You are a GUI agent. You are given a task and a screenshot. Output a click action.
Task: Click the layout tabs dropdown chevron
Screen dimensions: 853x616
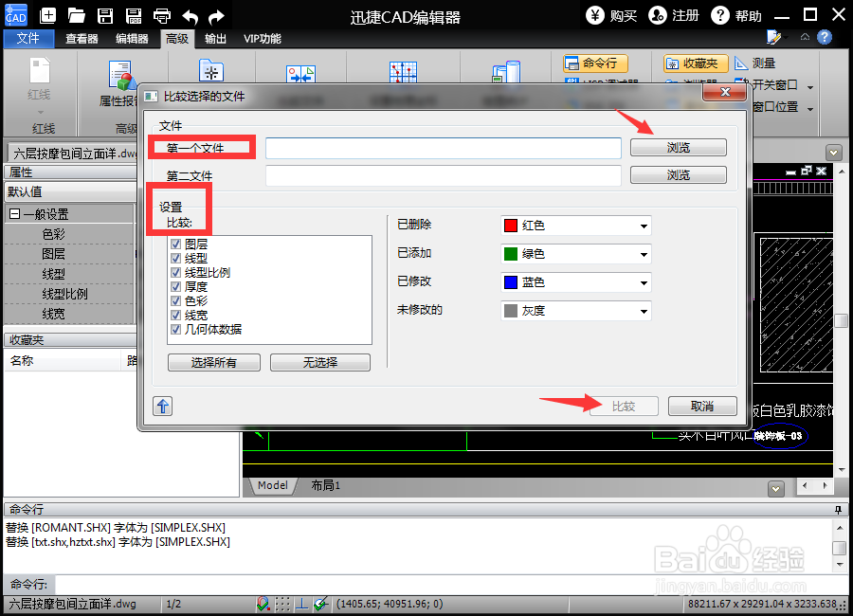(776, 489)
